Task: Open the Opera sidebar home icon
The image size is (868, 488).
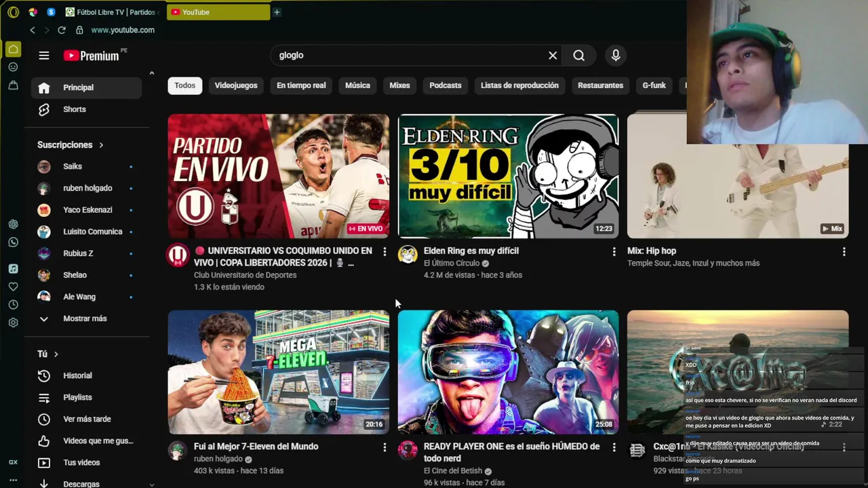Action: click(x=13, y=49)
